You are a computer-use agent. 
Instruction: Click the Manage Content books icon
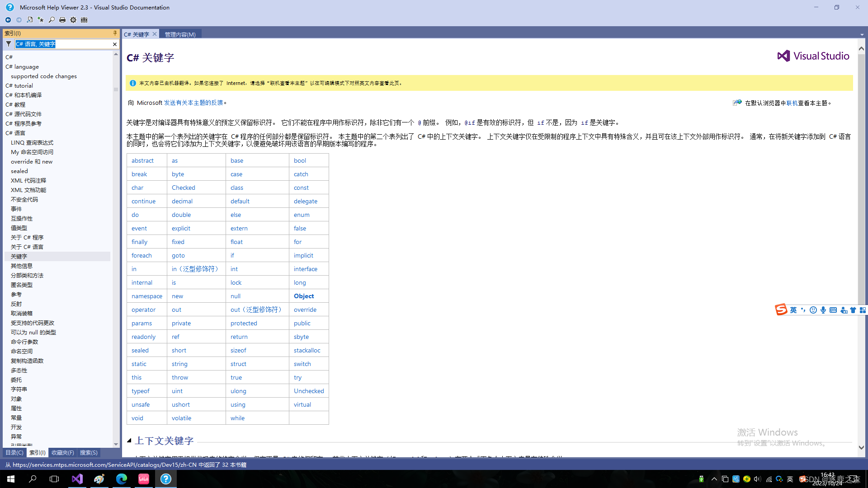(84, 20)
